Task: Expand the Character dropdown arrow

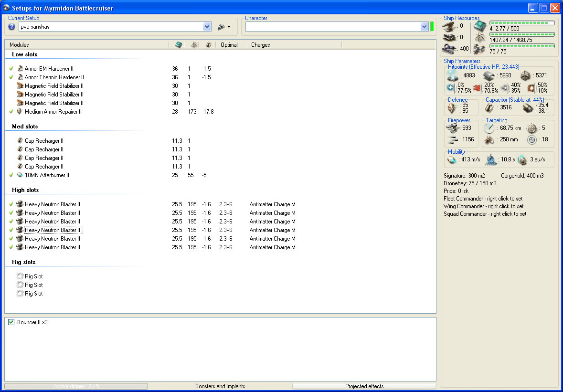Action: click(424, 27)
